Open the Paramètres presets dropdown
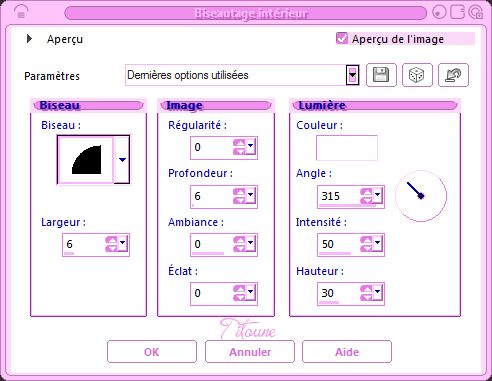 352,75
